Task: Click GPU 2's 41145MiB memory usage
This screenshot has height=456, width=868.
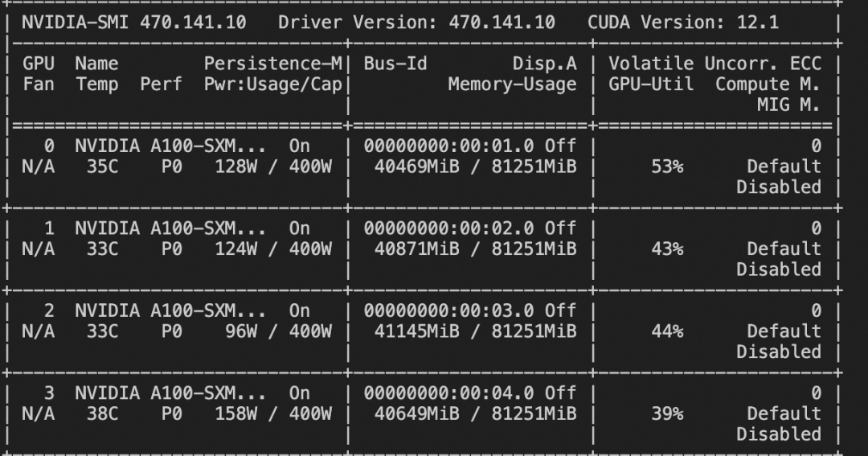Action: [417, 331]
